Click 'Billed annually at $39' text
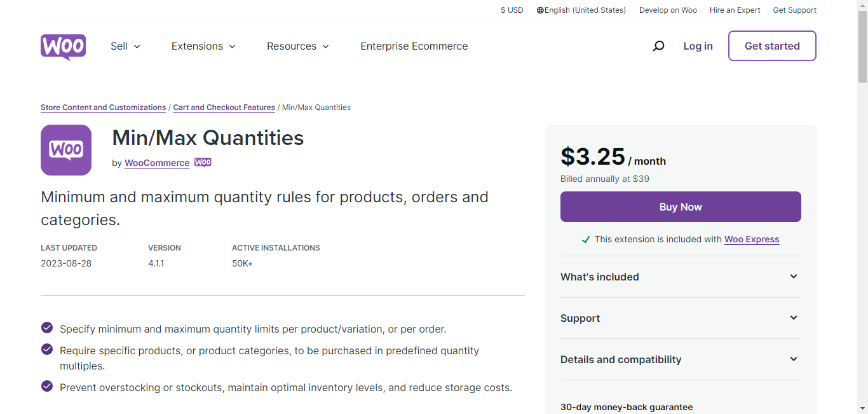 tap(605, 179)
